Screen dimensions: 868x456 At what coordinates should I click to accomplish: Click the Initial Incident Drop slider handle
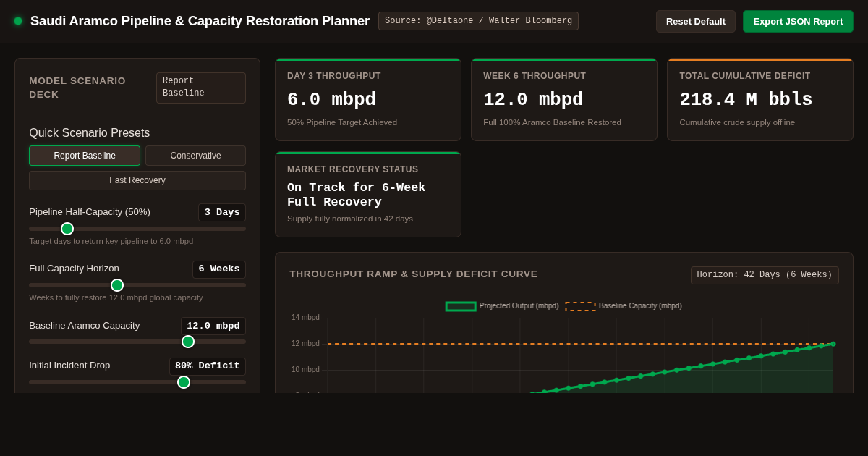tap(184, 382)
